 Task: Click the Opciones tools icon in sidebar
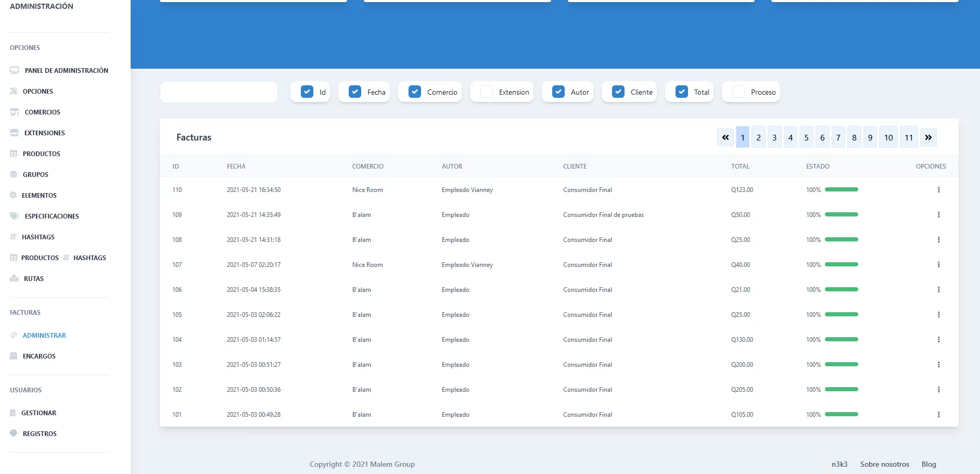14,91
